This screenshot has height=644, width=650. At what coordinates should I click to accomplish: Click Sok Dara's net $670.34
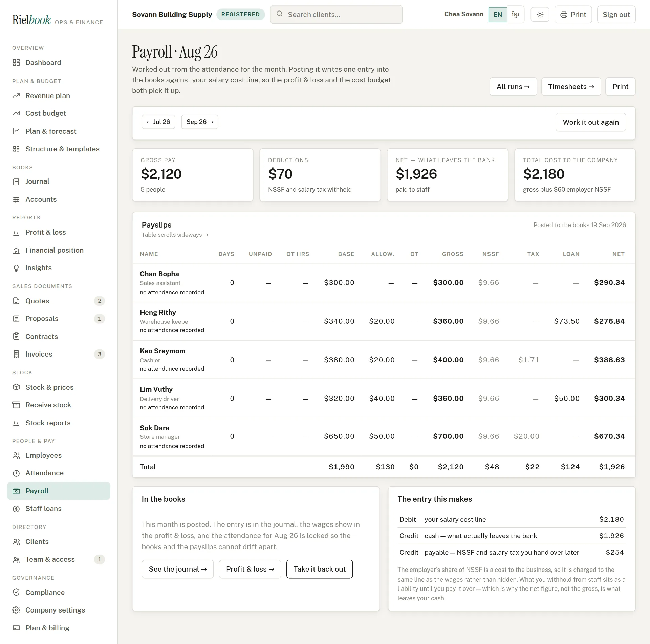click(609, 436)
